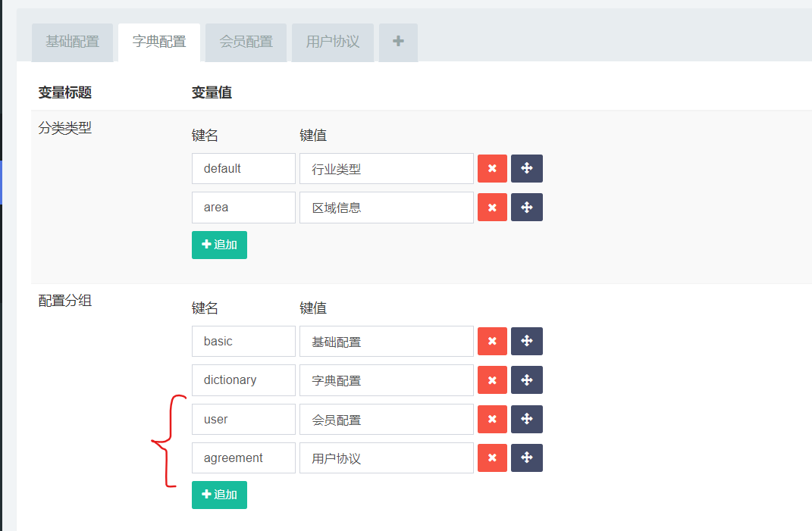Delete the "dictionary" row with red X
812x531 pixels.
pyautogui.click(x=492, y=380)
